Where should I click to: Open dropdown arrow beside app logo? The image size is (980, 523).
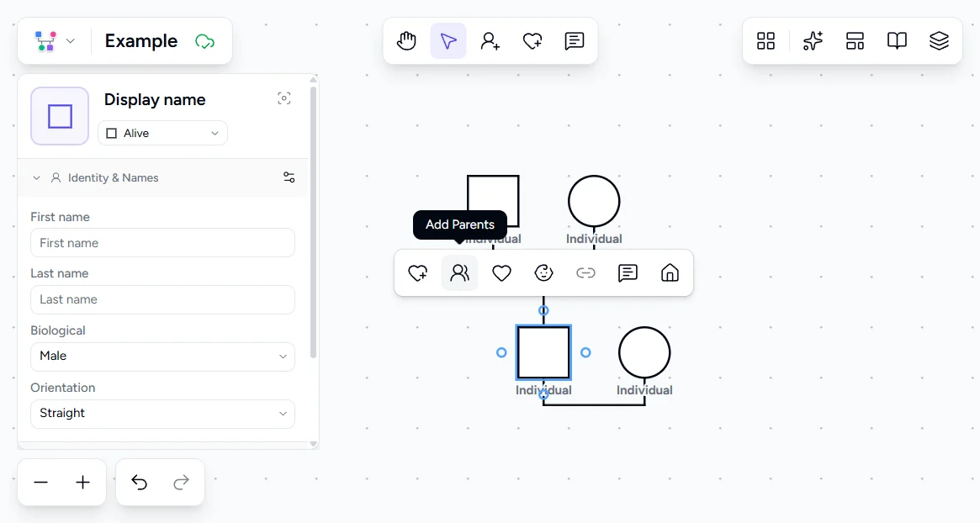(x=71, y=41)
